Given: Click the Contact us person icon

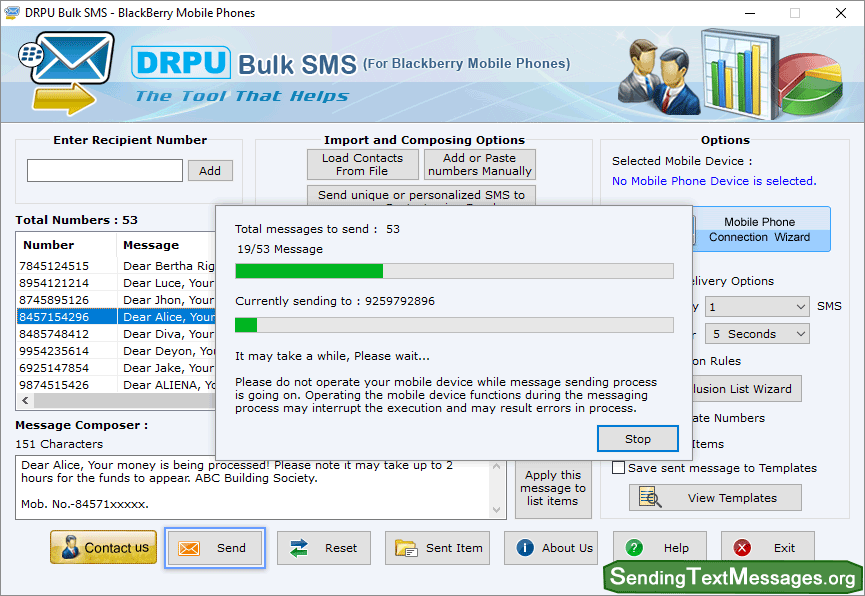Looking at the screenshot, I should (x=71, y=547).
